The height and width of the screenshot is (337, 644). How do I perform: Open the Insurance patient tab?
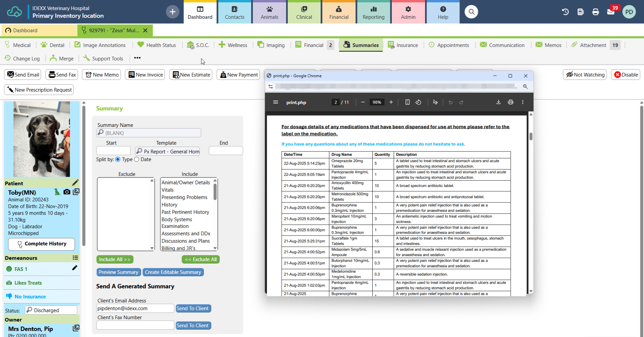[403, 45]
